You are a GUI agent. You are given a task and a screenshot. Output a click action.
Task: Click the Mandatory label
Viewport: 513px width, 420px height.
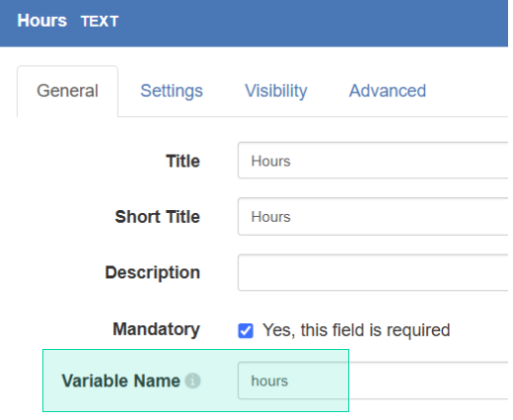pyautogui.click(x=156, y=329)
